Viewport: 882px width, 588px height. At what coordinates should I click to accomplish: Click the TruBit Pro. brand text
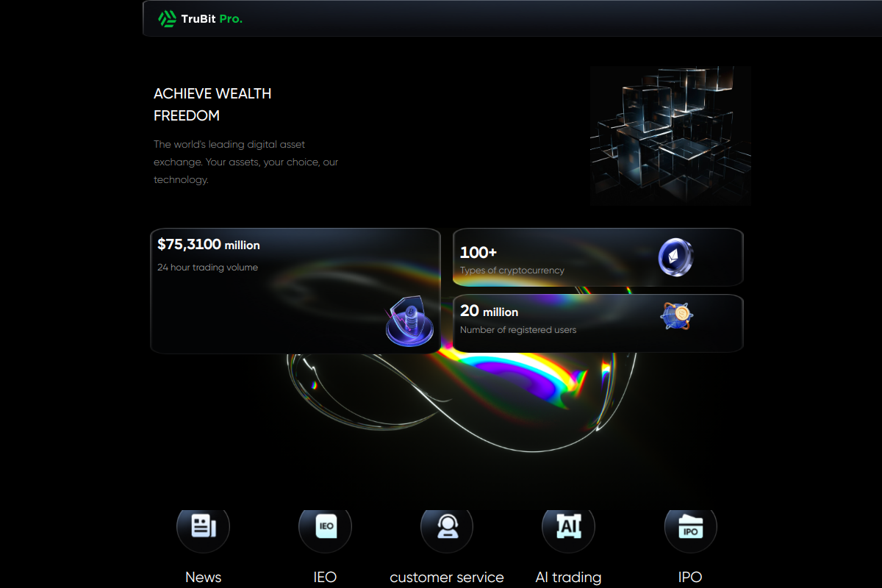click(x=212, y=19)
